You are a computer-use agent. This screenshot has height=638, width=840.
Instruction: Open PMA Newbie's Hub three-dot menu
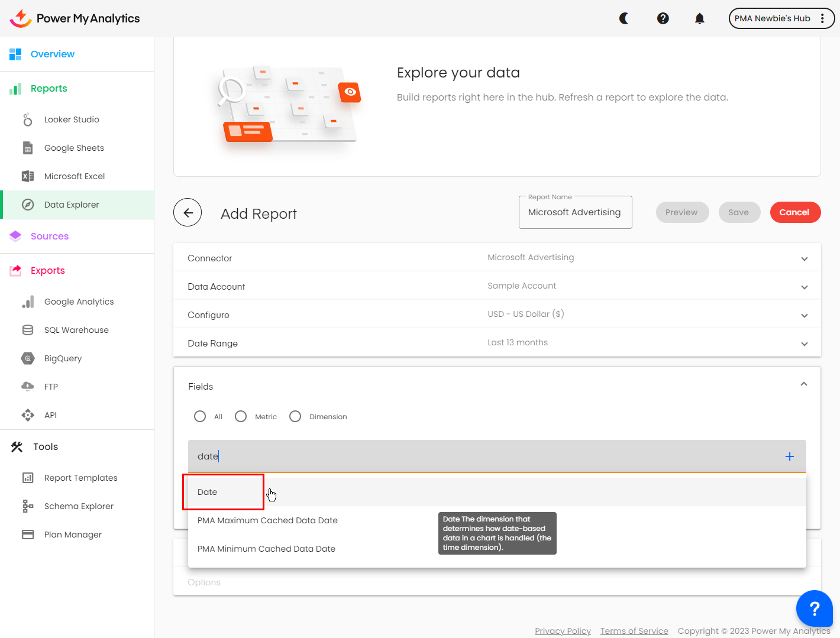822,18
